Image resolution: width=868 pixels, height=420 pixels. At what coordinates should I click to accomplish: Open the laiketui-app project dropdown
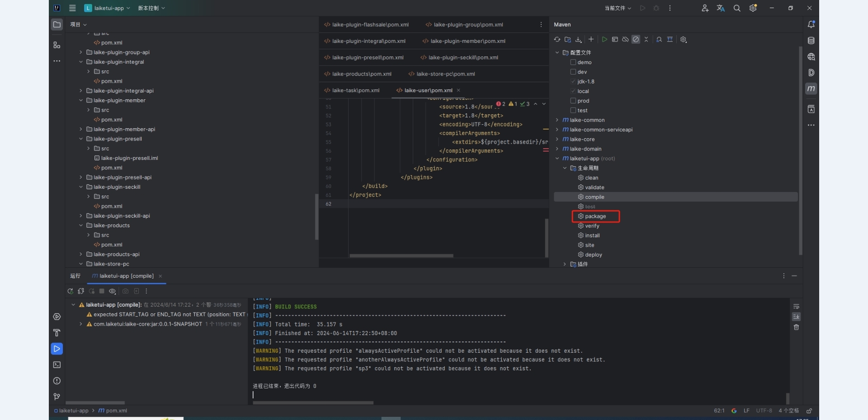pyautogui.click(x=108, y=8)
